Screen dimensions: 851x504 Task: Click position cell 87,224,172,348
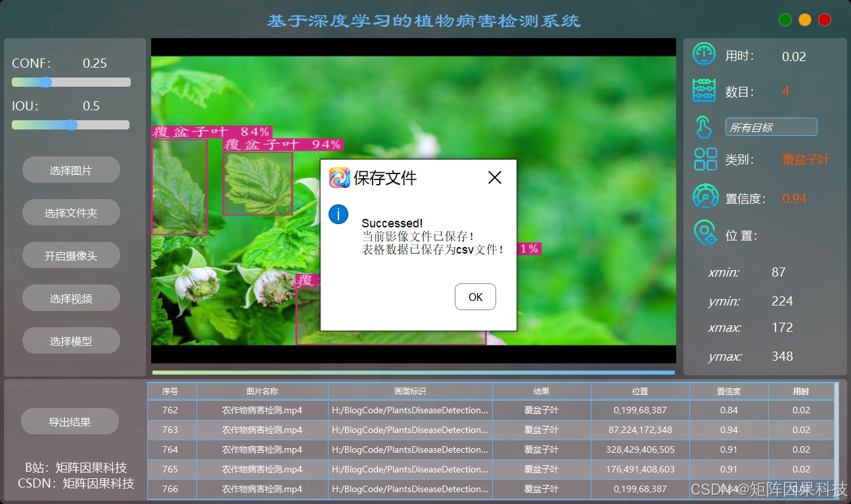click(640, 430)
